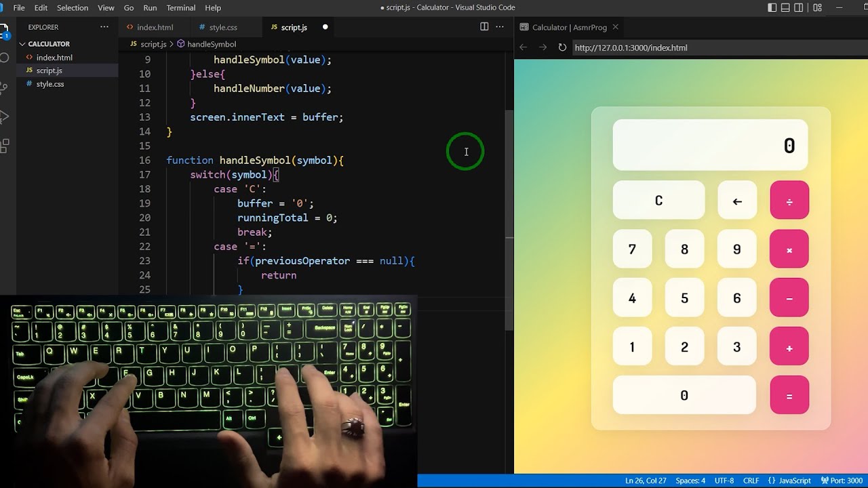Viewport: 868px width, 488px height.
Task: Open the Help menu
Action: (213, 7)
